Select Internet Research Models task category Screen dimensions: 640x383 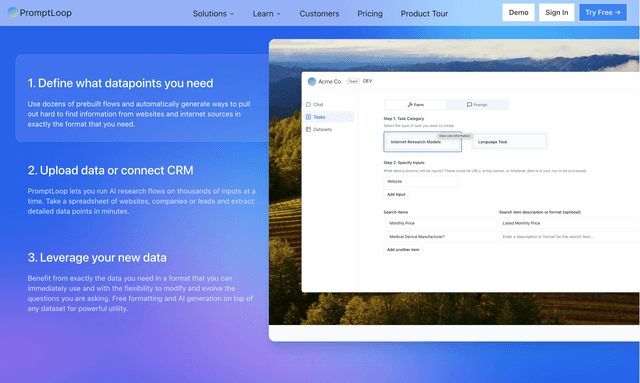click(422, 142)
